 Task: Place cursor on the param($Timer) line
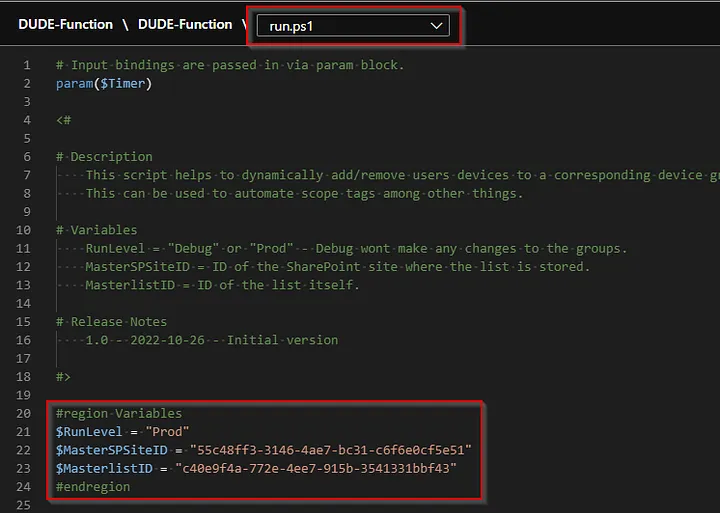pos(103,84)
